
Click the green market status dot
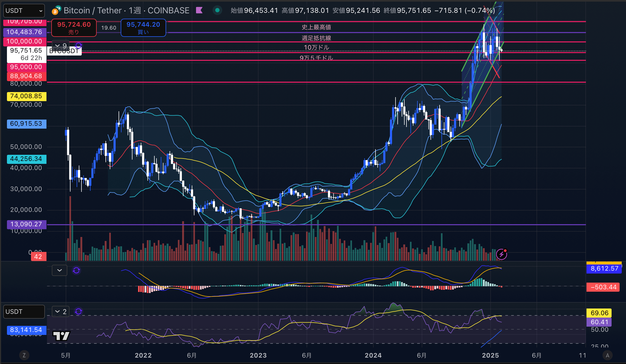coord(217,10)
